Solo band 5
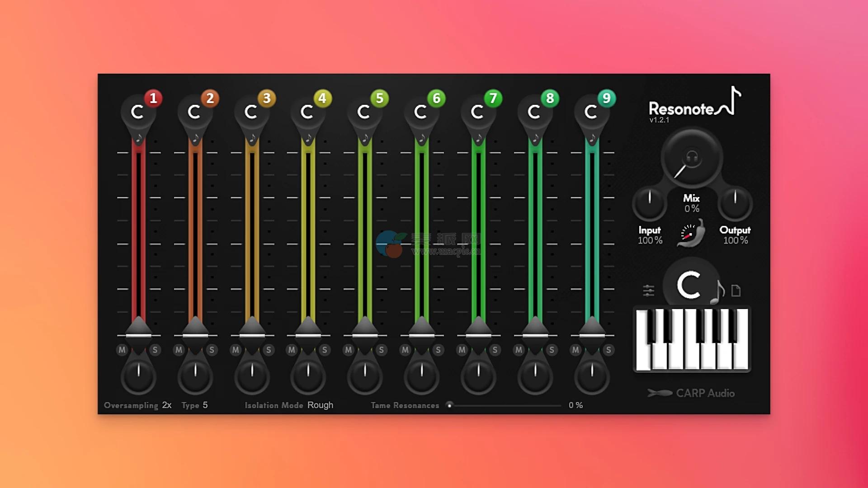Screen dimensions: 868x488 pos(381,350)
